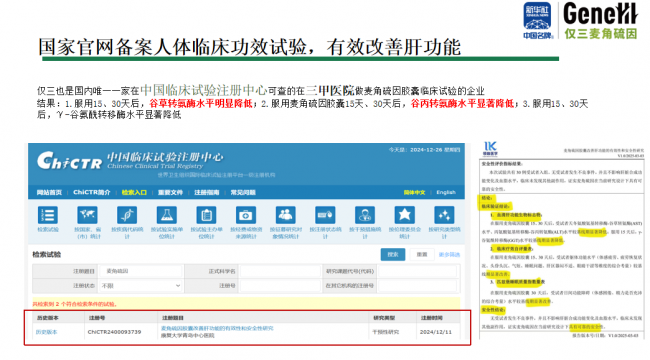Click the 重置 reset button
The image size is (650, 360).
click(x=422, y=254)
